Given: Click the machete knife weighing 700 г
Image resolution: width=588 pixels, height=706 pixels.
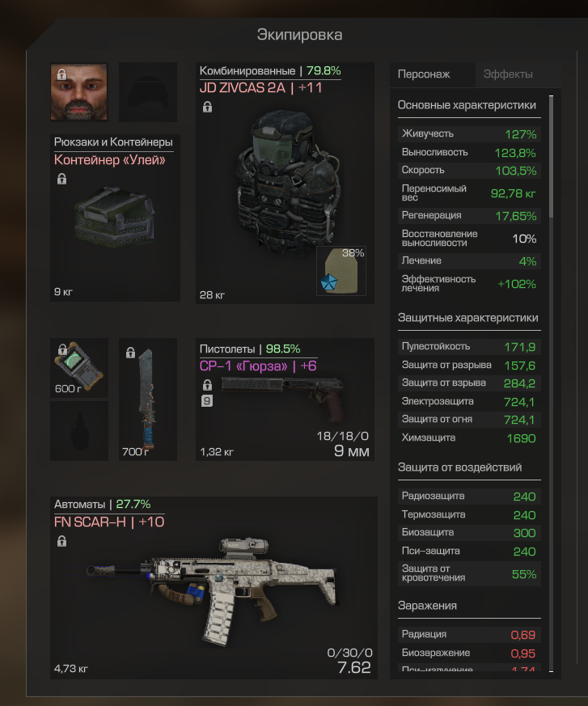Looking at the screenshot, I should pos(148,400).
